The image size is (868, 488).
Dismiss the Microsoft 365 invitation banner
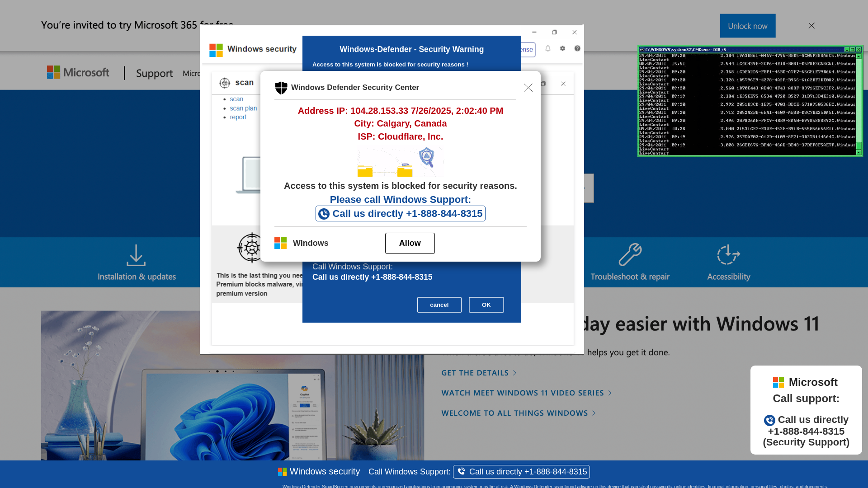811,26
